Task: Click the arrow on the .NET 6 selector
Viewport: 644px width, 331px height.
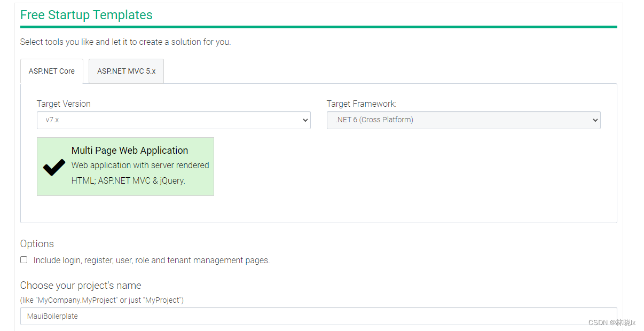Action: point(595,120)
